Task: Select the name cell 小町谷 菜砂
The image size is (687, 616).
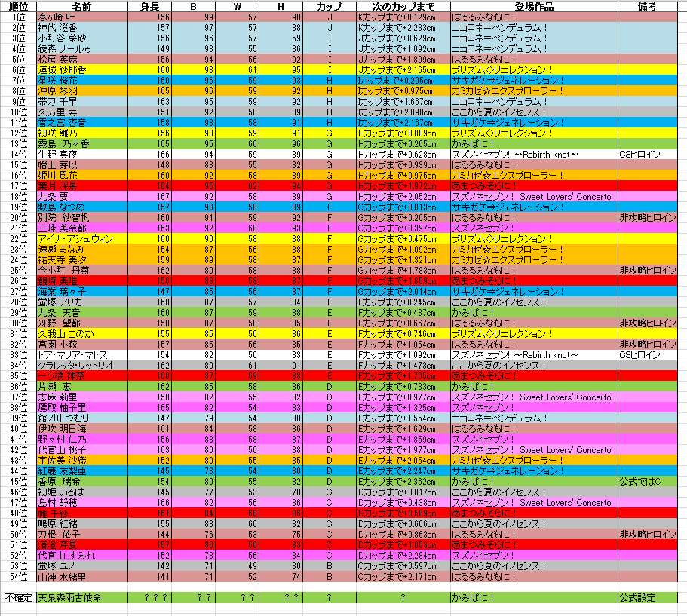Action: tap(82, 38)
